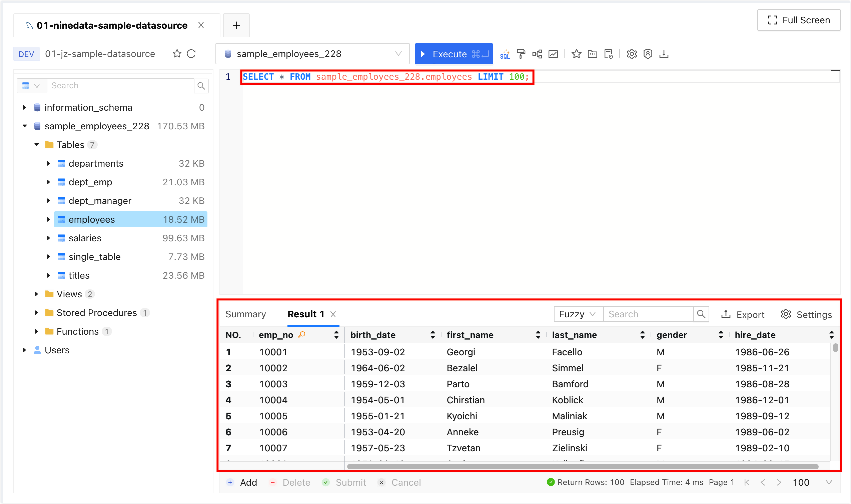Go to previous results page
851x504 pixels.
(x=763, y=482)
